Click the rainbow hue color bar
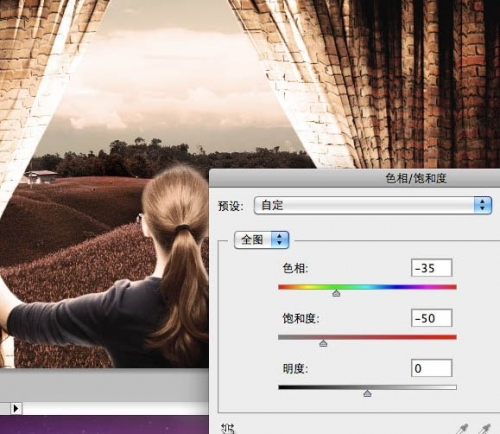500x434 pixels. click(367, 287)
